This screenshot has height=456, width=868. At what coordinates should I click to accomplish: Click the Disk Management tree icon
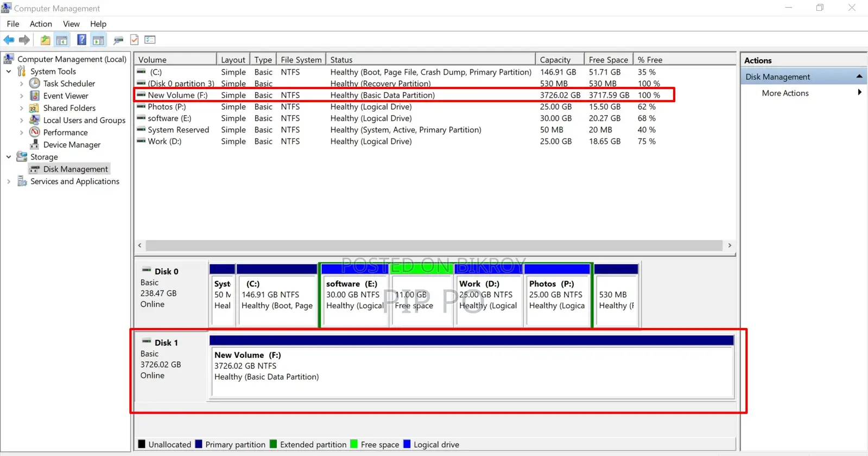click(35, 169)
